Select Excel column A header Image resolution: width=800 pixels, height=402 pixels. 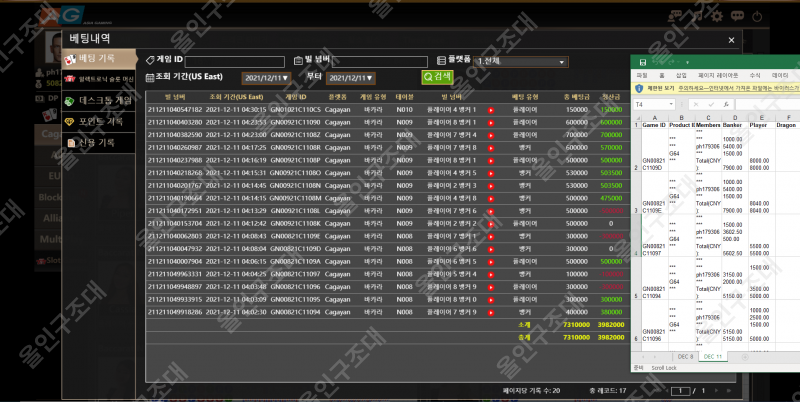click(x=655, y=118)
